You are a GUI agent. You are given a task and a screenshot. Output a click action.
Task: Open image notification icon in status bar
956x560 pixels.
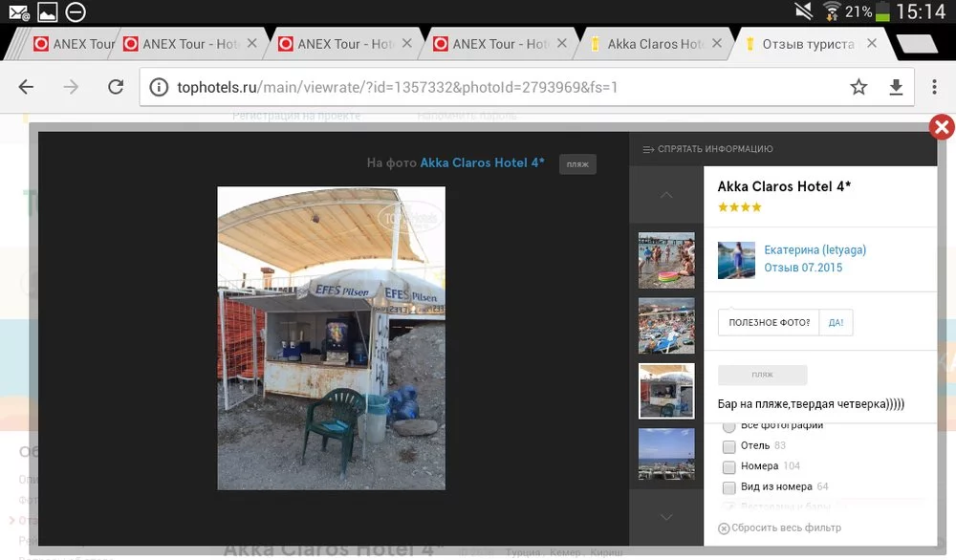[x=47, y=11]
